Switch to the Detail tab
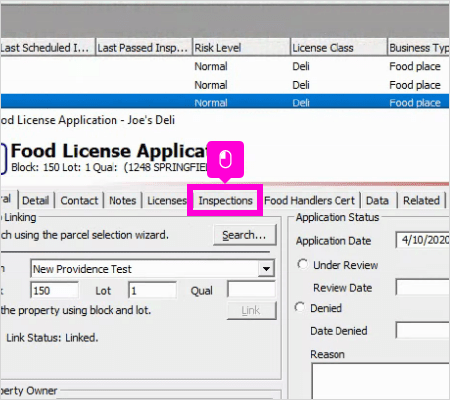 [35, 201]
